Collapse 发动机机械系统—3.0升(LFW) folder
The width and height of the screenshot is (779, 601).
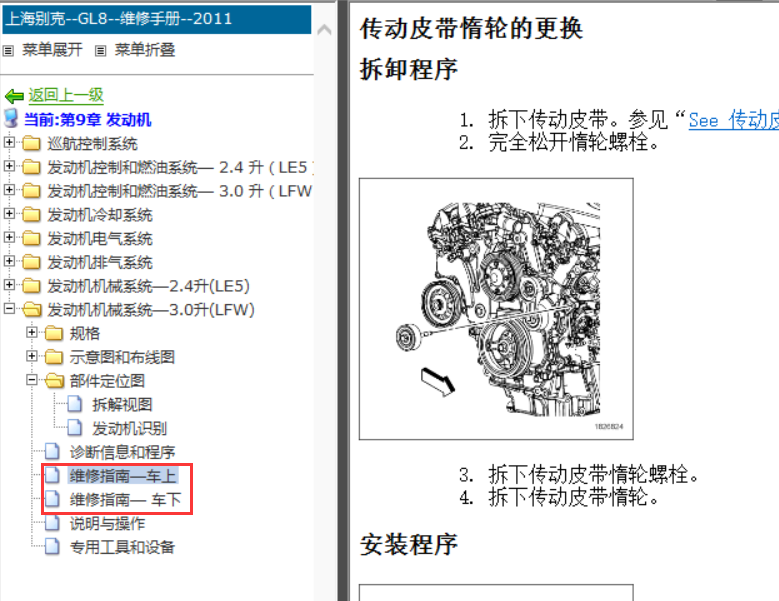tap(9, 308)
